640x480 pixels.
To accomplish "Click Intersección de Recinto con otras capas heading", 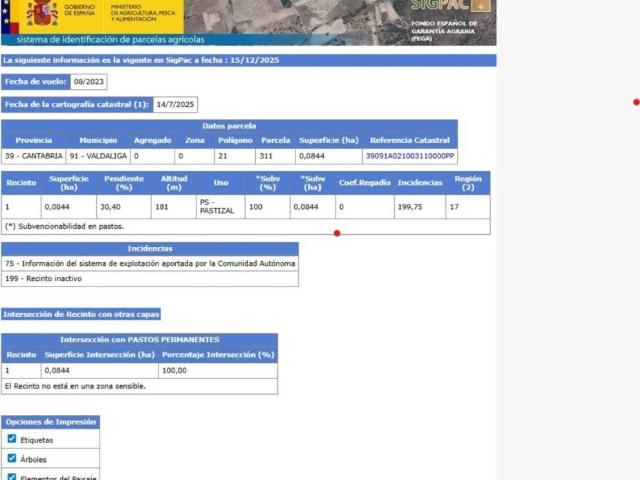I will (x=81, y=314).
